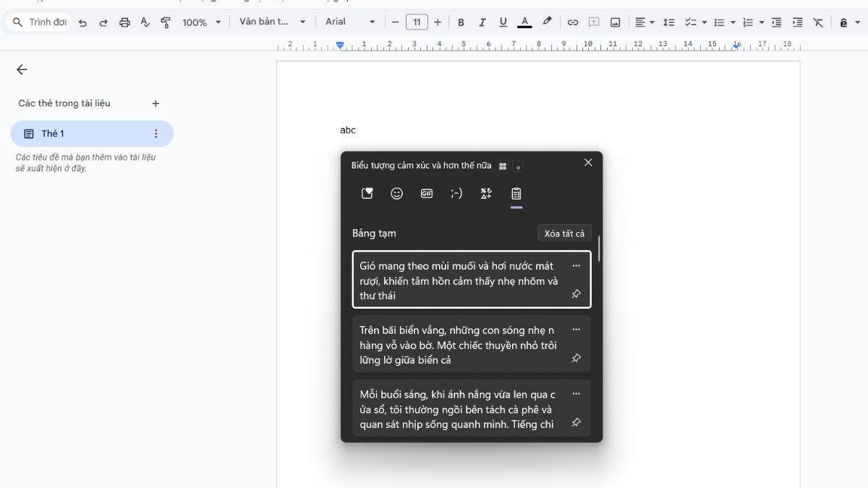The image size is (868, 488).
Task: Toggle Bold formatting
Action: click(461, 22)
